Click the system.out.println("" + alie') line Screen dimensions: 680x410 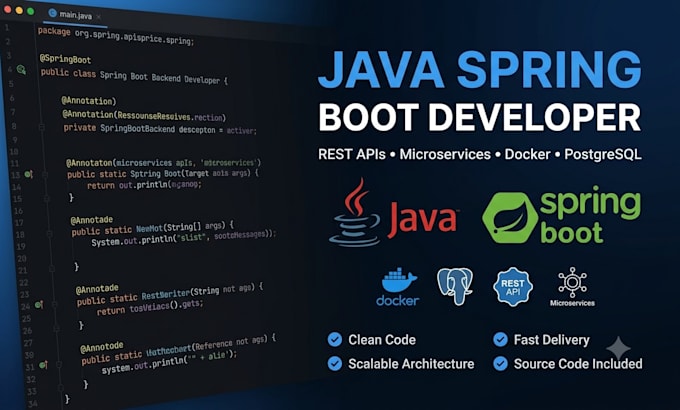pyautogui.click(x=170, y=362)
